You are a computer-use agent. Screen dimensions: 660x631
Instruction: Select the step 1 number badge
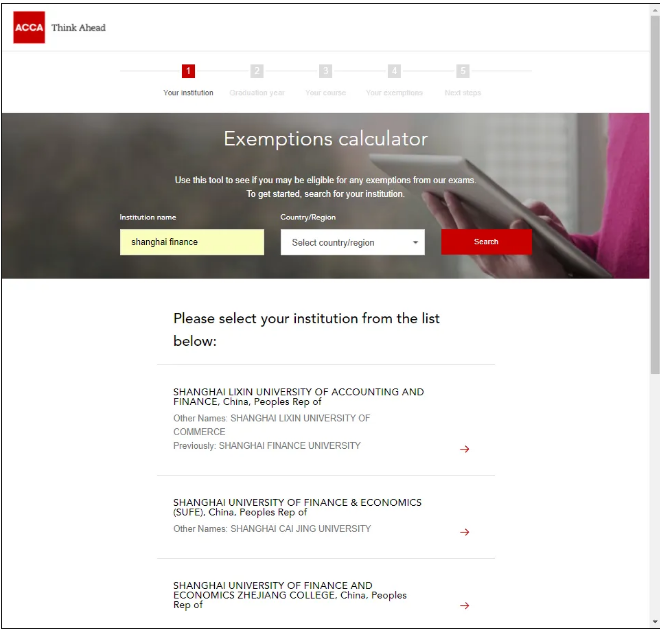click(x=188, y=71)
